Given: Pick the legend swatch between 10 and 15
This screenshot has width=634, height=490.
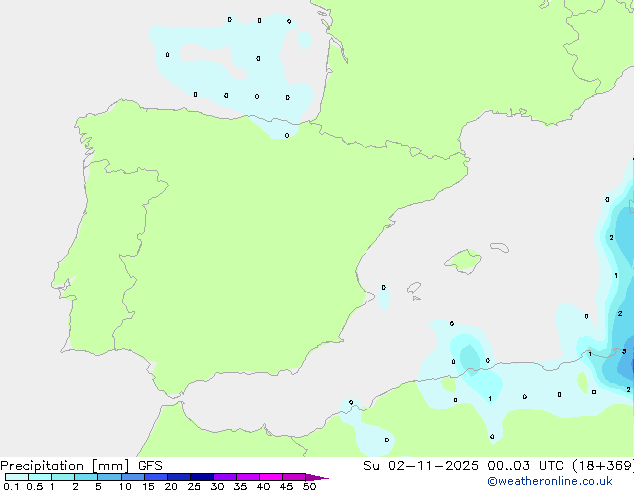Looking at the screenshot, I should tap(133, 477).
